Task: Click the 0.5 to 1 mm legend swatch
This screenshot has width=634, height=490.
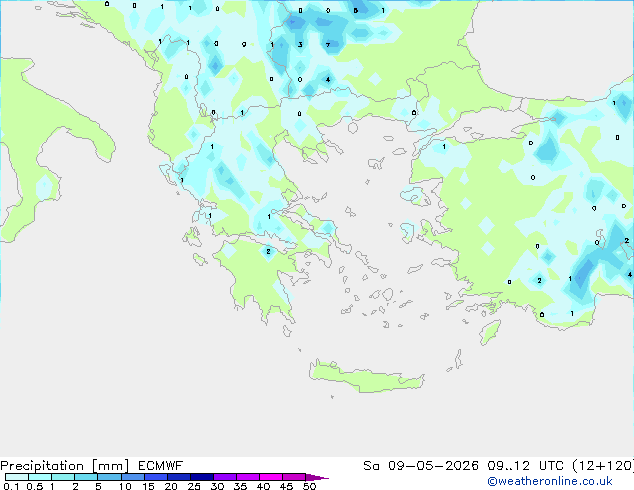Action: tap(40, 477)
